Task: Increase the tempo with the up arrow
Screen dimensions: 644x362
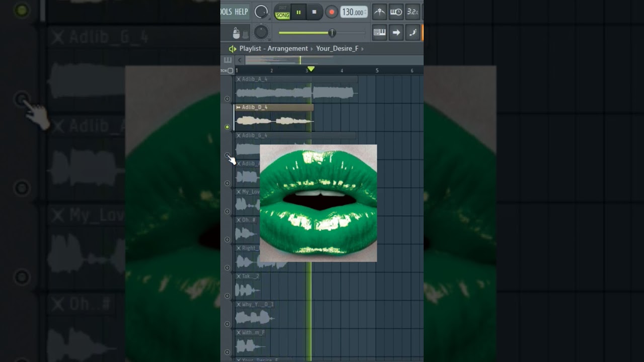Action: click(365, 10)
